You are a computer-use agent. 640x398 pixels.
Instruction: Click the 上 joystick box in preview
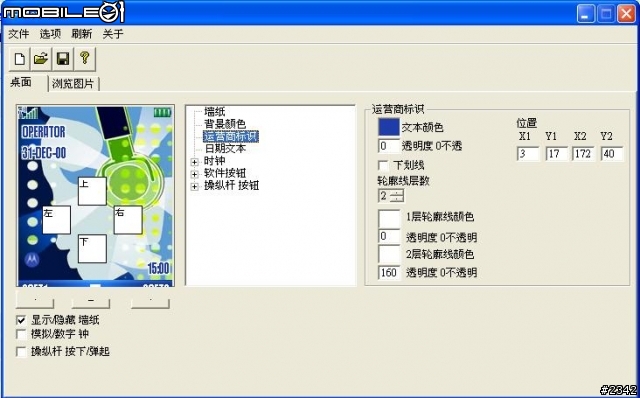(92, 191)
